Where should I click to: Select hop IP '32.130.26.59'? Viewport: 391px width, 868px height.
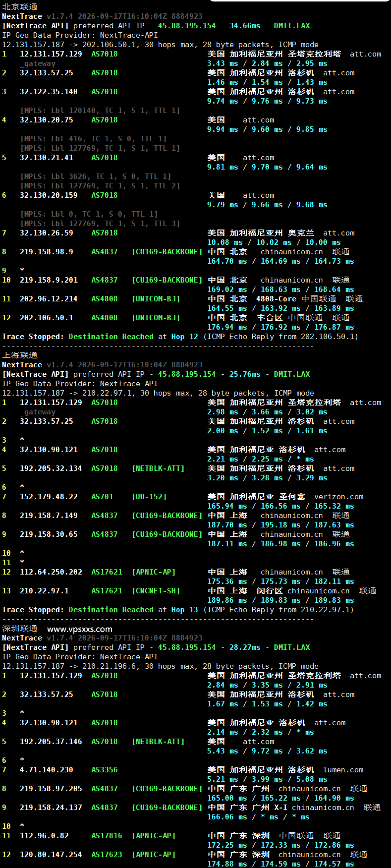click(47, 233)
